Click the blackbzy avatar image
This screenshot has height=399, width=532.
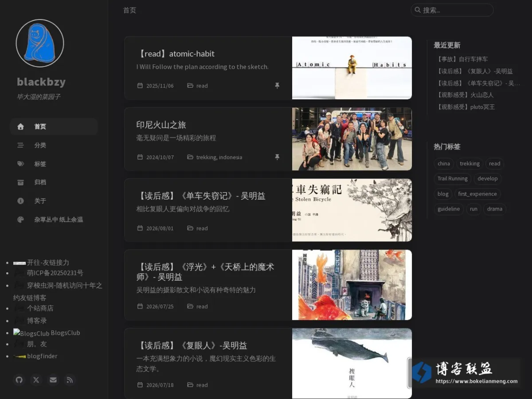point(40,43)
